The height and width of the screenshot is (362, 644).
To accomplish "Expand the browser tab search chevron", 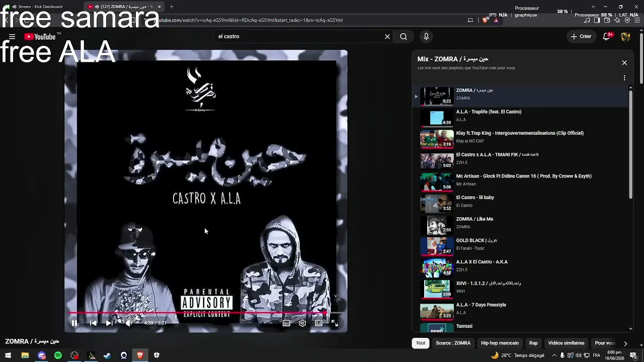I will [593, 7].
